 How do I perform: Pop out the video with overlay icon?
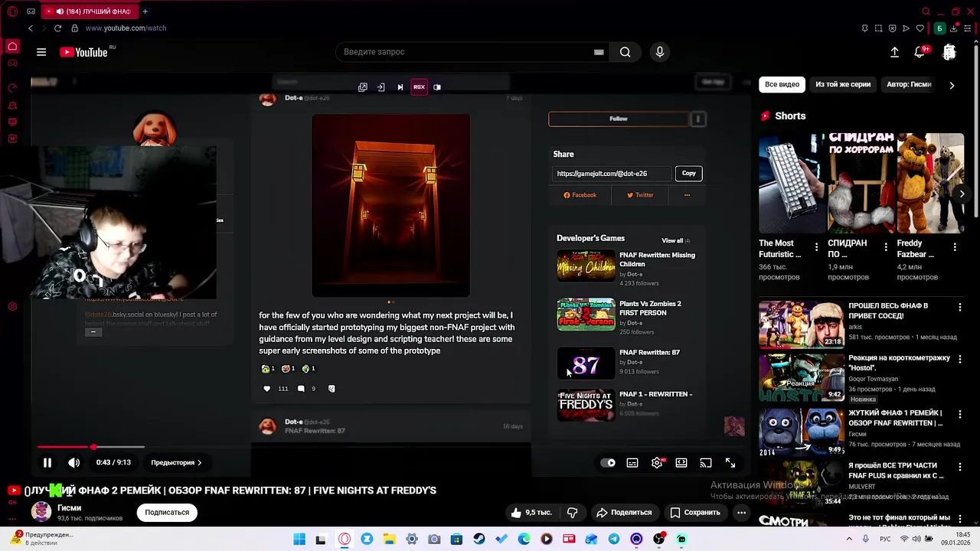point(363,87)
